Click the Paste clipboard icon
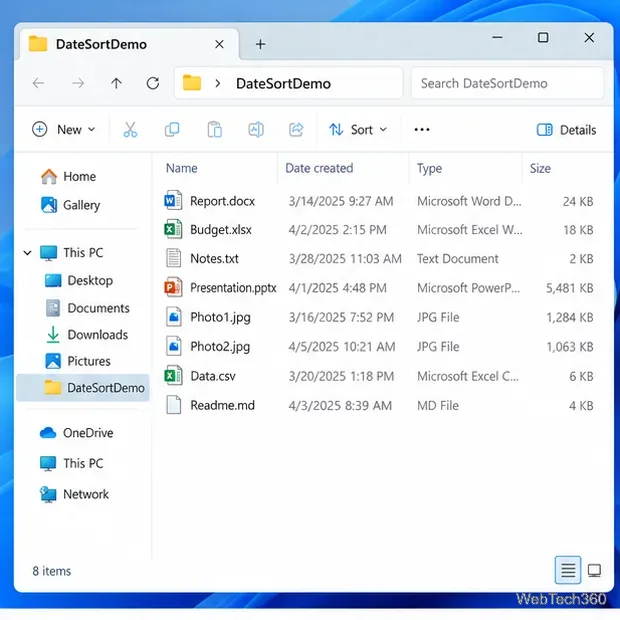 (x=214, y=129)
